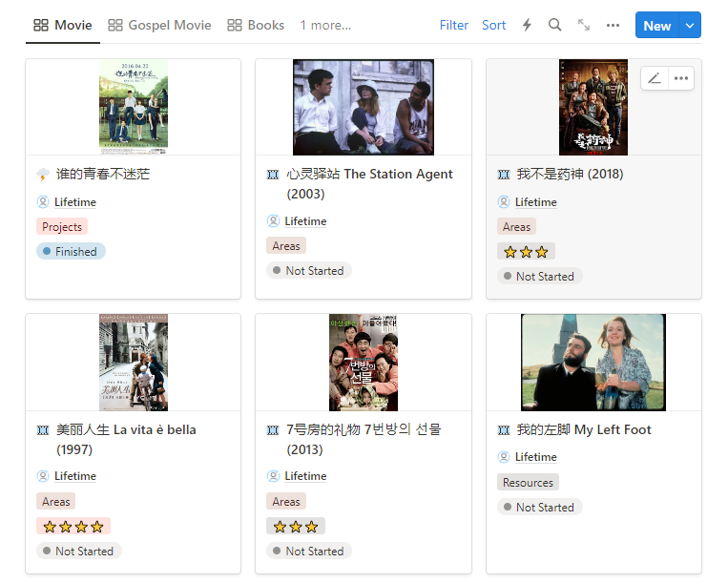The height and width of the screenshot is (583, 728).
Task: Open the 7号房的礼物 movie poster thumbnail
Action: (x=363, y=363)
